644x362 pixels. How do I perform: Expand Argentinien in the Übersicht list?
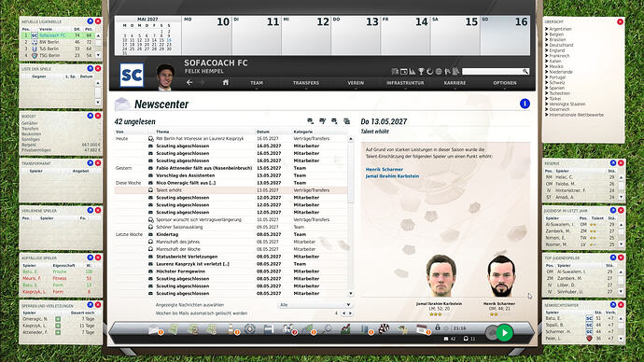point(547,29)
